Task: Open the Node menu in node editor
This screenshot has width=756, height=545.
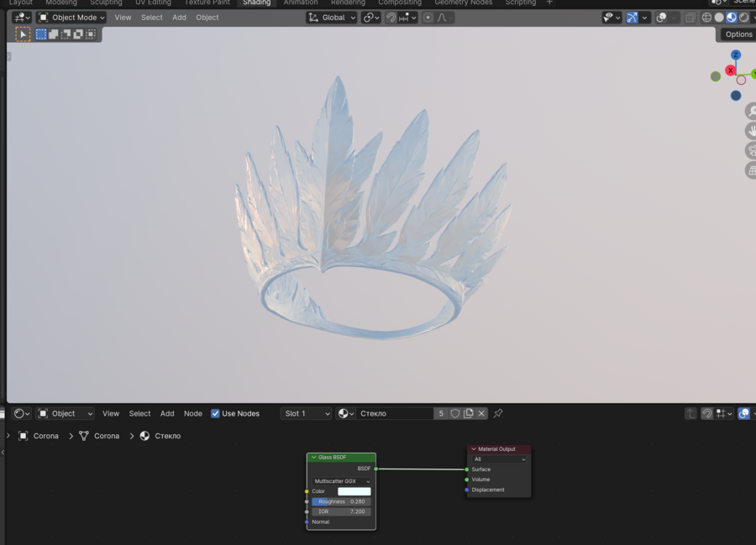Action: click(192, 413)
